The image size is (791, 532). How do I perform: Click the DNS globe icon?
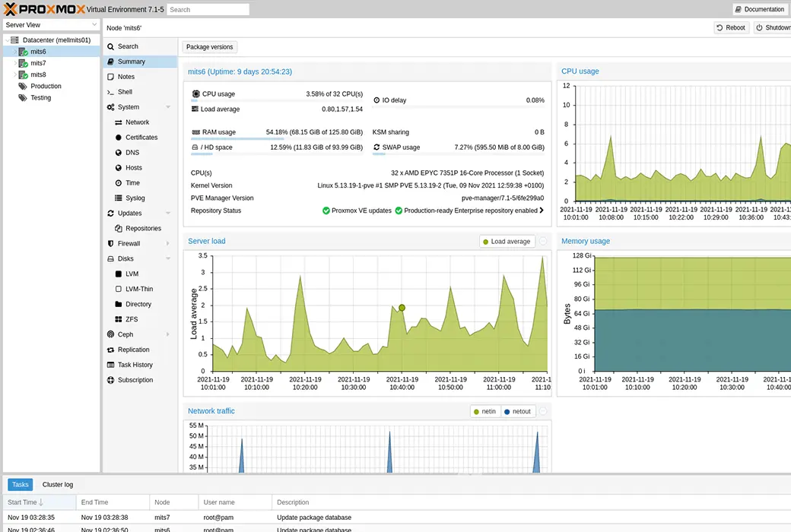(119, 152)
